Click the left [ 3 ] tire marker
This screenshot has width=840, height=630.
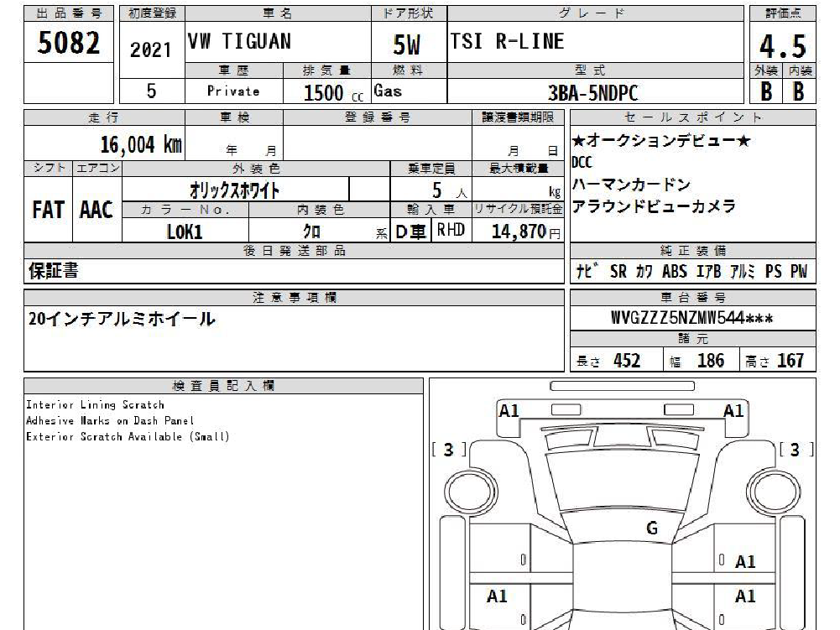449,450
